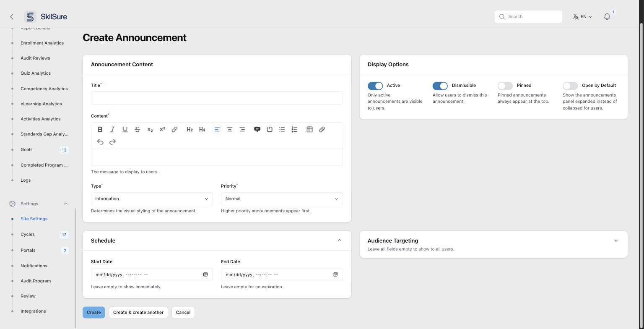This screenshot has height=329, width=644.
Task: Open Logs in sidebar
Action: point(26,180)
